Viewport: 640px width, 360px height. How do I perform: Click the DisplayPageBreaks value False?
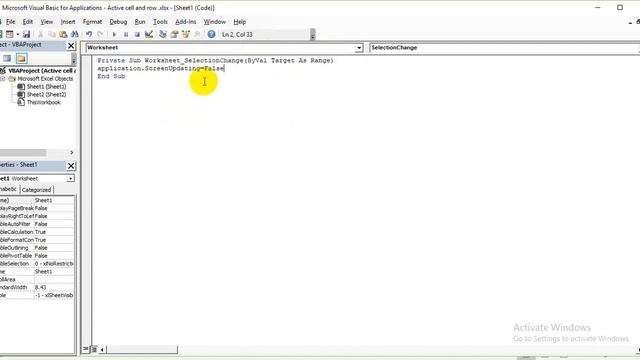pyautogui.click(x=54, y=208)
